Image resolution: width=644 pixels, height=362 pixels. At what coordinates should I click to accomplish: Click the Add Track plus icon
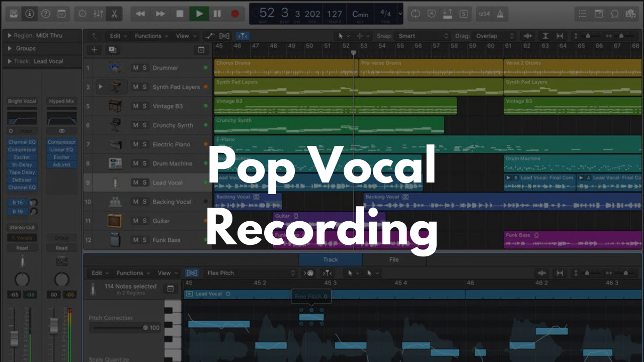(94, 50)
